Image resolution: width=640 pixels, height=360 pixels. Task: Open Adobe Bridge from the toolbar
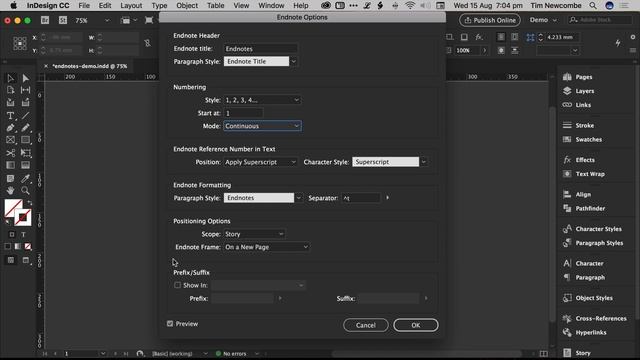tap(45, 20)
